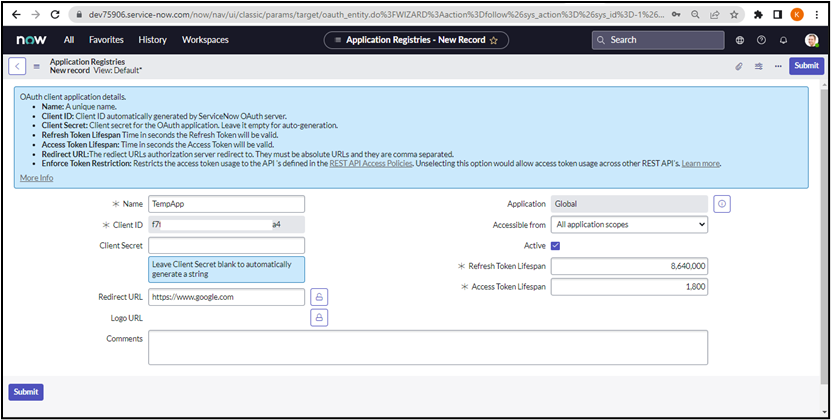Open the All menu

[69, 40]
